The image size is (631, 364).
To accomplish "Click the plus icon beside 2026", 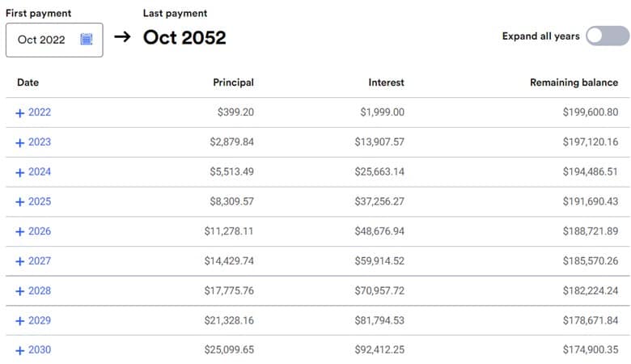I will [x=20, y=232].
